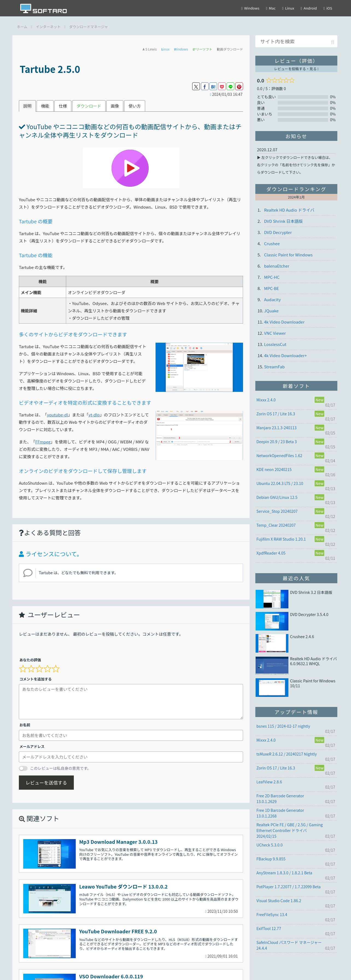Click the ホーム breadcrumb link

(22, 27)
